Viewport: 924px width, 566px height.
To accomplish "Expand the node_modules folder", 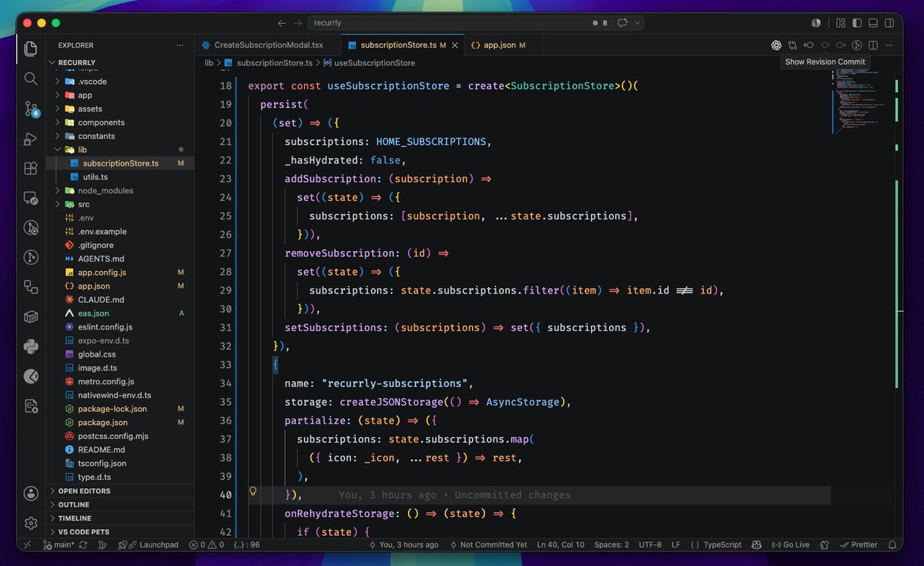I will click(119, 190).
